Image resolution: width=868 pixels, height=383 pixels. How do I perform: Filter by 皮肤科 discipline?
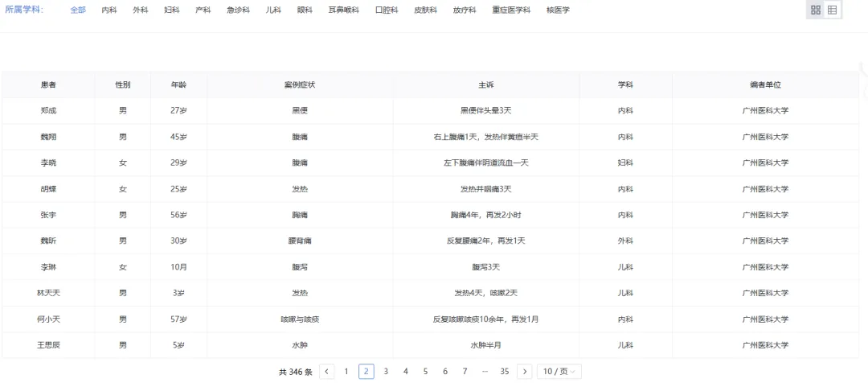pyautogui.click(x=425, y=10)
